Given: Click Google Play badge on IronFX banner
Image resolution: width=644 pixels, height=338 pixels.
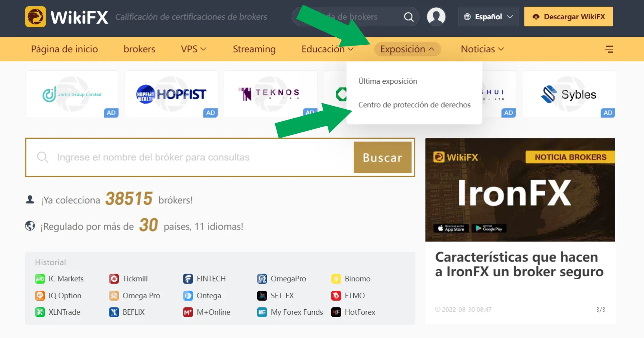Looking at the screenshot, I should coord(489,228).
